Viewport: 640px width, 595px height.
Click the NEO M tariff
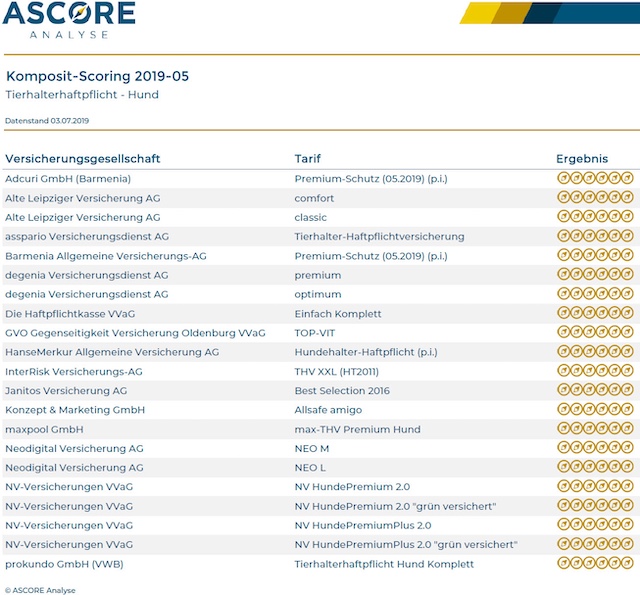[312, 449]
